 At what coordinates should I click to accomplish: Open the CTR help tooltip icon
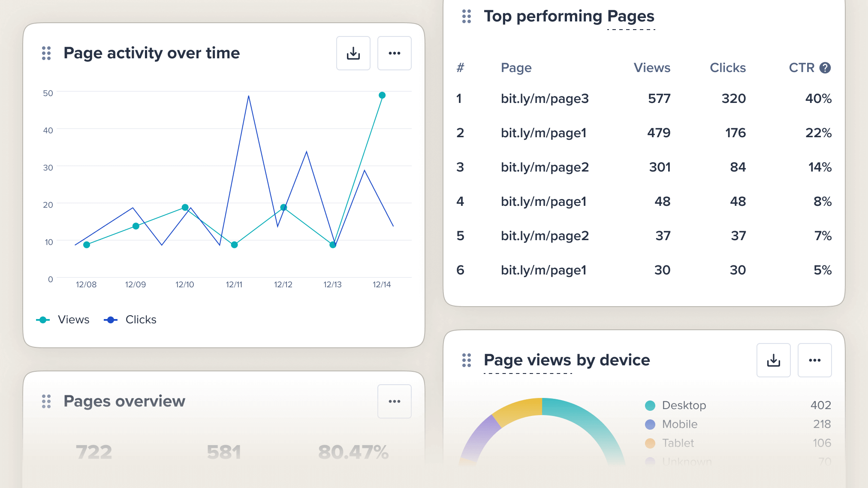tap(825, 67)
